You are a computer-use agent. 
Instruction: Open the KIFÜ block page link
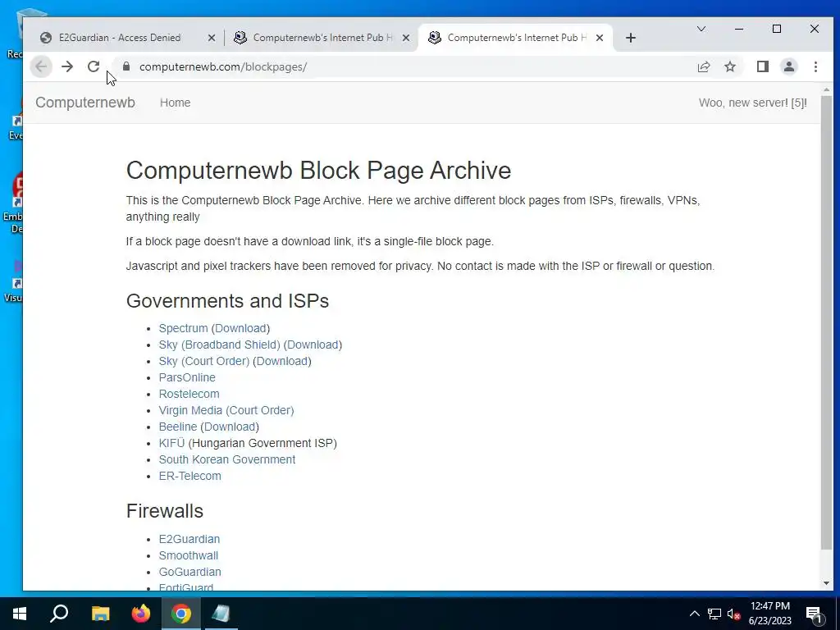(171, 444)
